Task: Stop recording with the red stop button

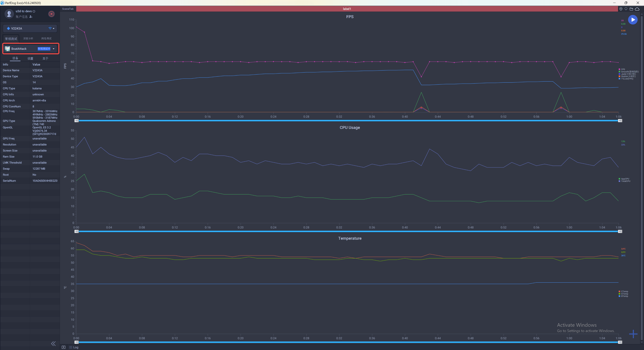Action: pyautogui.click(x=51, y=14)
